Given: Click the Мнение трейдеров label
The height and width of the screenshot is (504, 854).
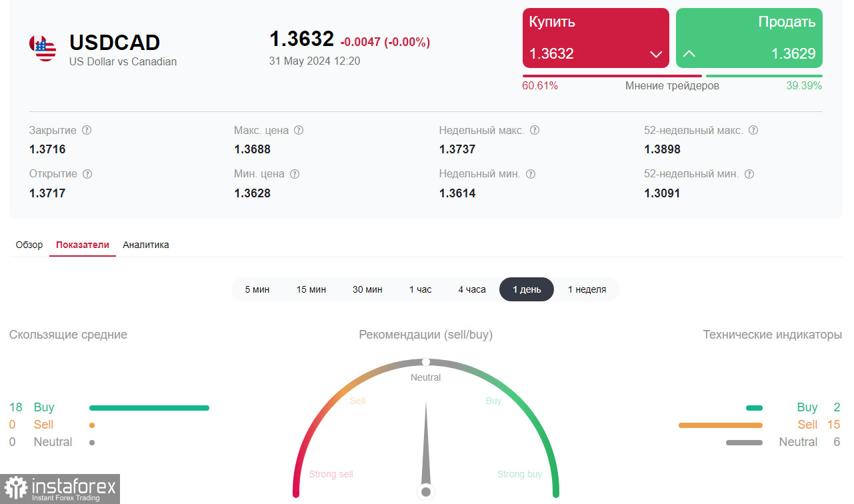Looking at the screenshot, I should (x=672, y=86).
